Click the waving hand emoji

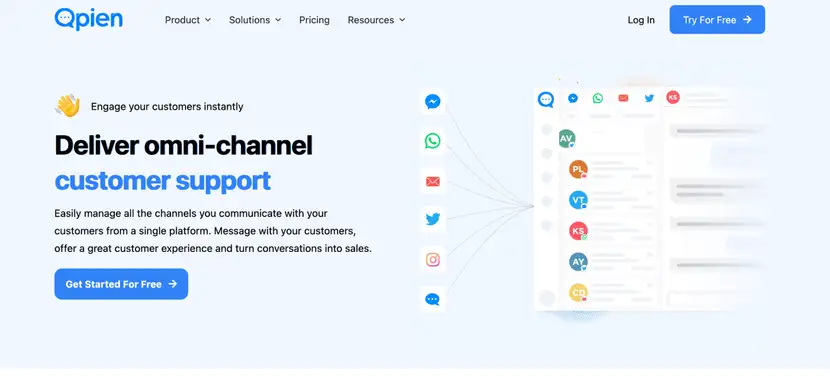point(67,105)
